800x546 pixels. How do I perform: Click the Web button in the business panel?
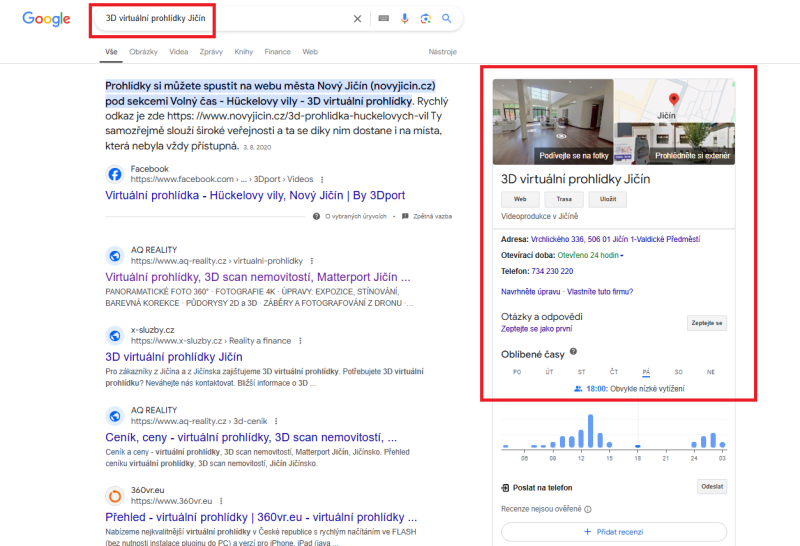520,199
